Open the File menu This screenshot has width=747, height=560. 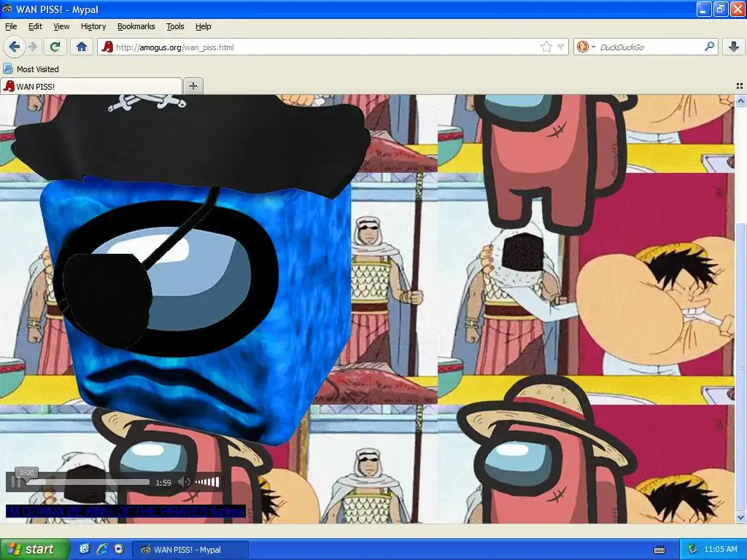point(11,26)
